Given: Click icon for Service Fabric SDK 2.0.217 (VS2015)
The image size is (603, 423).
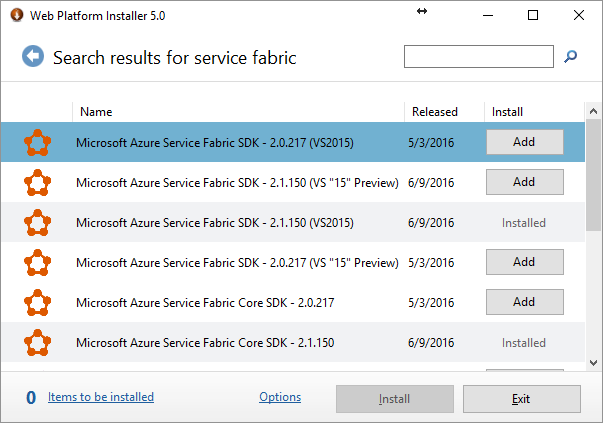Looking at the screenshot, I should [x=37, y=143].
